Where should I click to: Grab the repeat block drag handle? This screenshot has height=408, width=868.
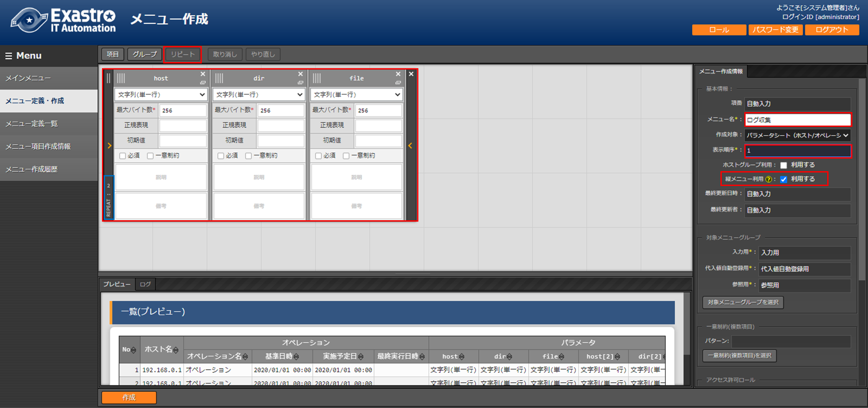pyautogui.click(x=108, y=78)
